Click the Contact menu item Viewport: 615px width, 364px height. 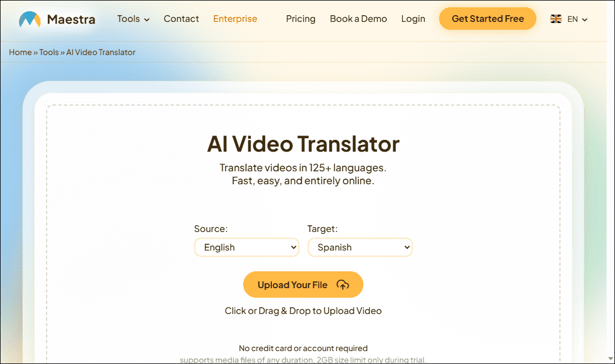coord(181,19)
